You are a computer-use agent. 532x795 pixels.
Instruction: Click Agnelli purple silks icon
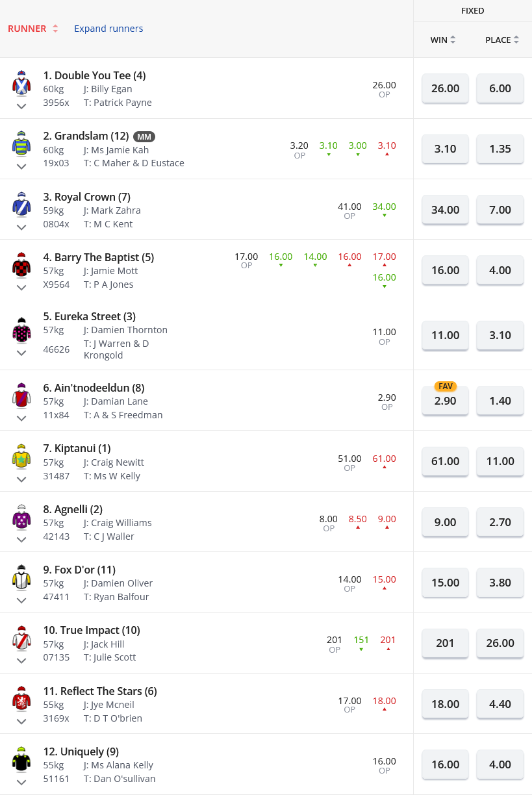pos(21,517)
